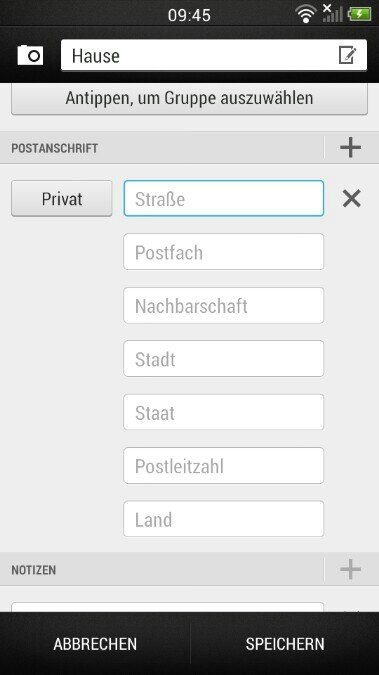Open the Privat address type selector
379x675 pixels.
pyautogui.click(x=62, y=198)
